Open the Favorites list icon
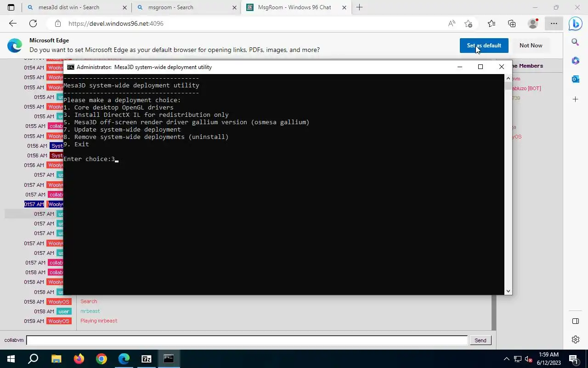Screen dimensions: 588x368 [492, 23]
